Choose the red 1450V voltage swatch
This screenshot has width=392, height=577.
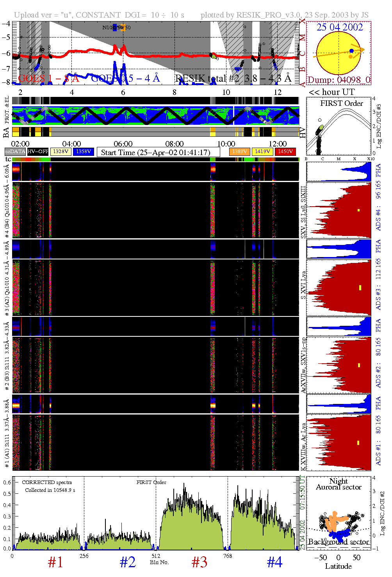click(x=285, y=152)
